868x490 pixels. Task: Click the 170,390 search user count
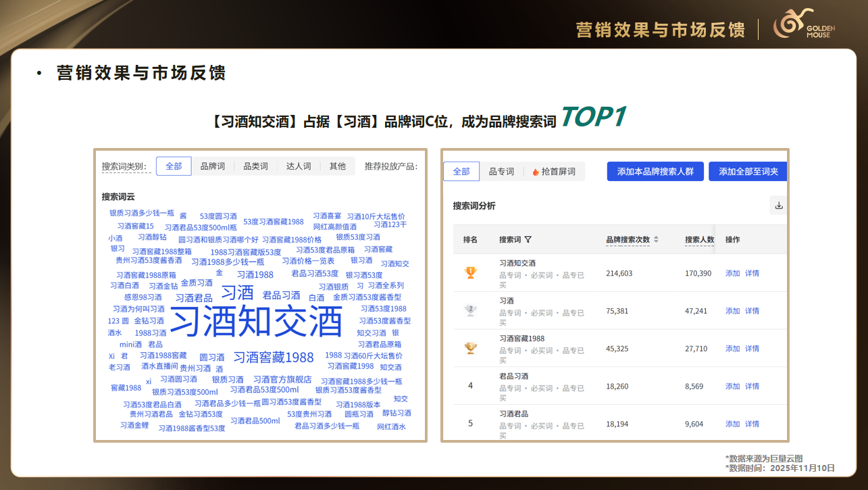coord(698,273)
